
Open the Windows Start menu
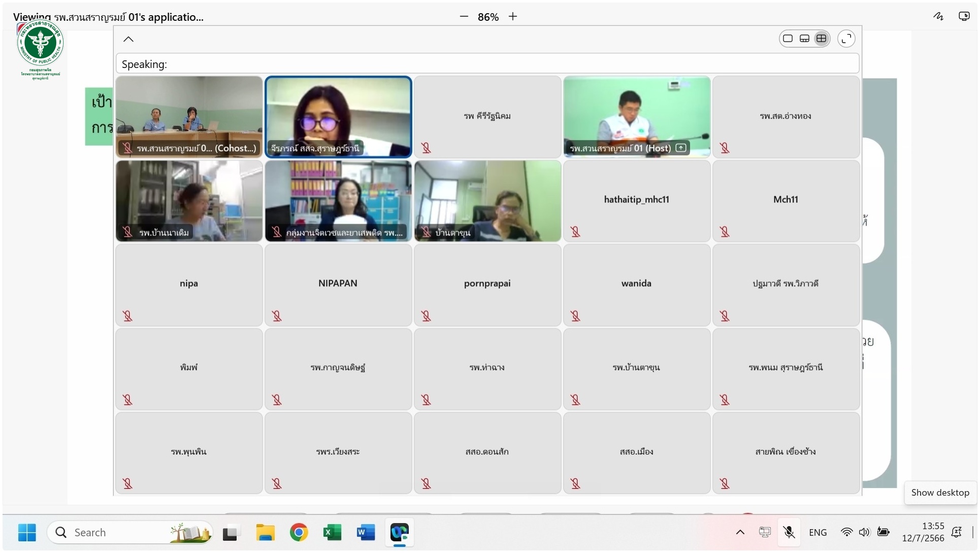[27, 532]
